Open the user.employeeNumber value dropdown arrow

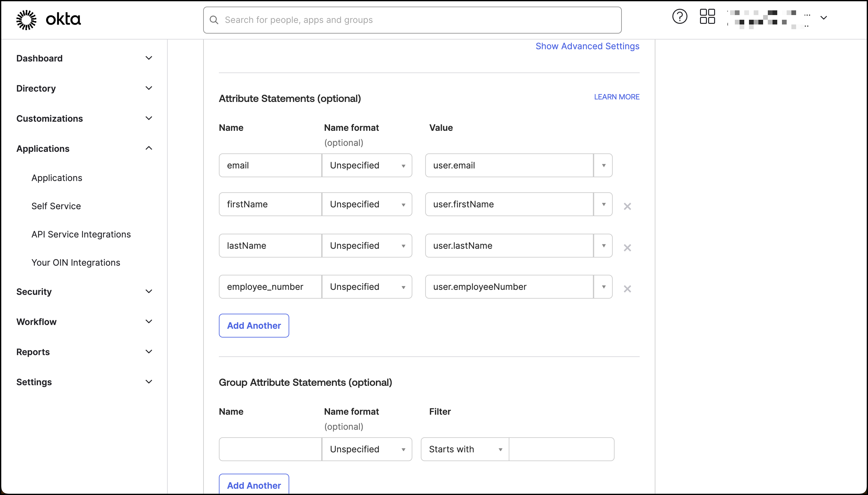(x=603, y=287)
